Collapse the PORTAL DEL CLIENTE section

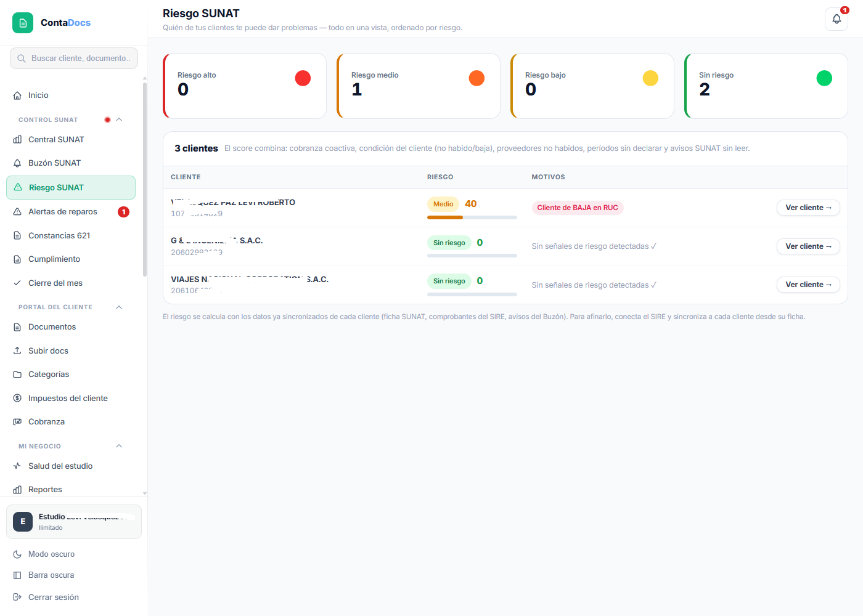tap(119, 307)
